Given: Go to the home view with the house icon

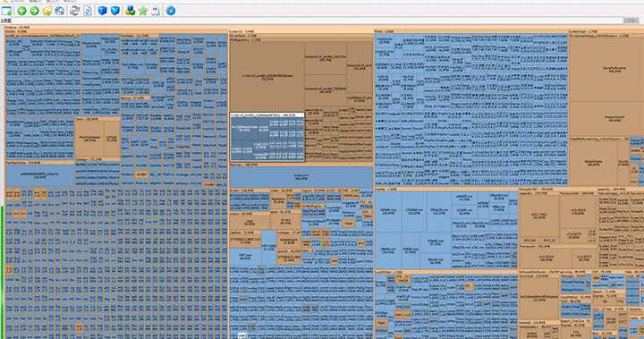Looking at the screenshot, I should tap(60, 11).
